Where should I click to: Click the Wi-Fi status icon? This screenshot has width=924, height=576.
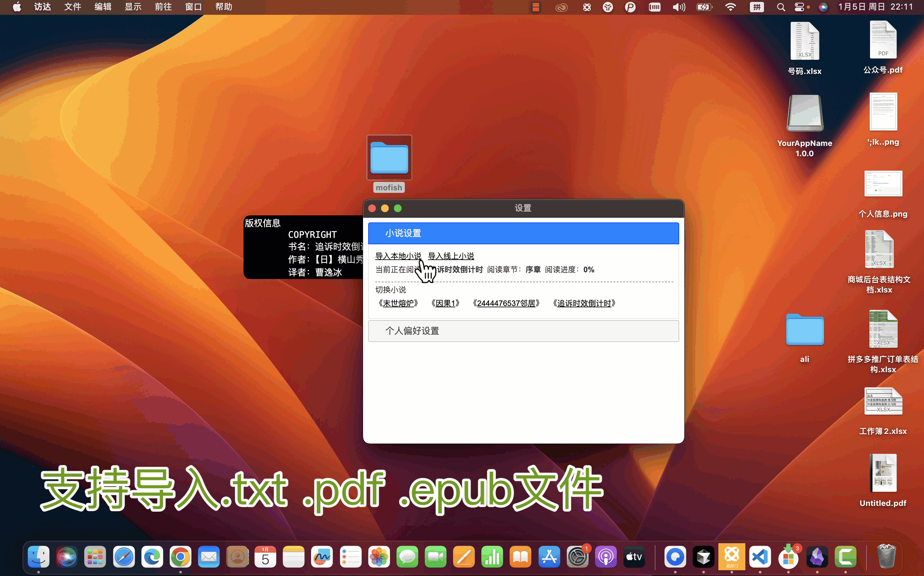pyautogui.click(x=731, y=7)
